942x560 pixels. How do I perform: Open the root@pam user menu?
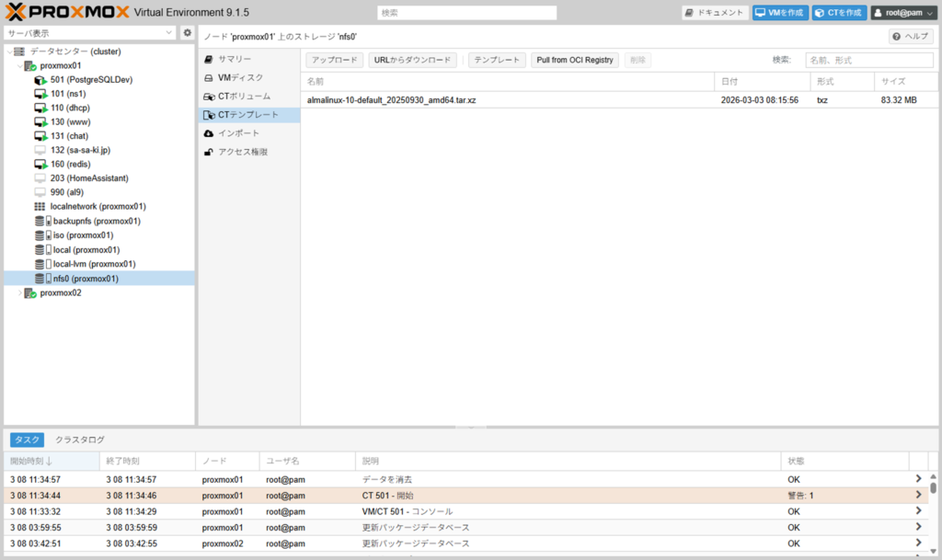[x=903, y=13]
